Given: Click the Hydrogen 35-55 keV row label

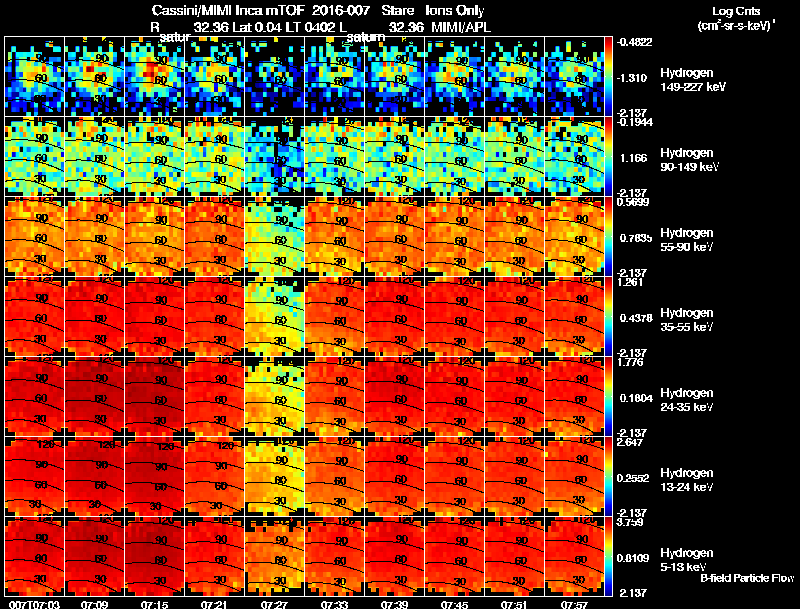Looking at the screenshot, I should [x=687, y=319].
